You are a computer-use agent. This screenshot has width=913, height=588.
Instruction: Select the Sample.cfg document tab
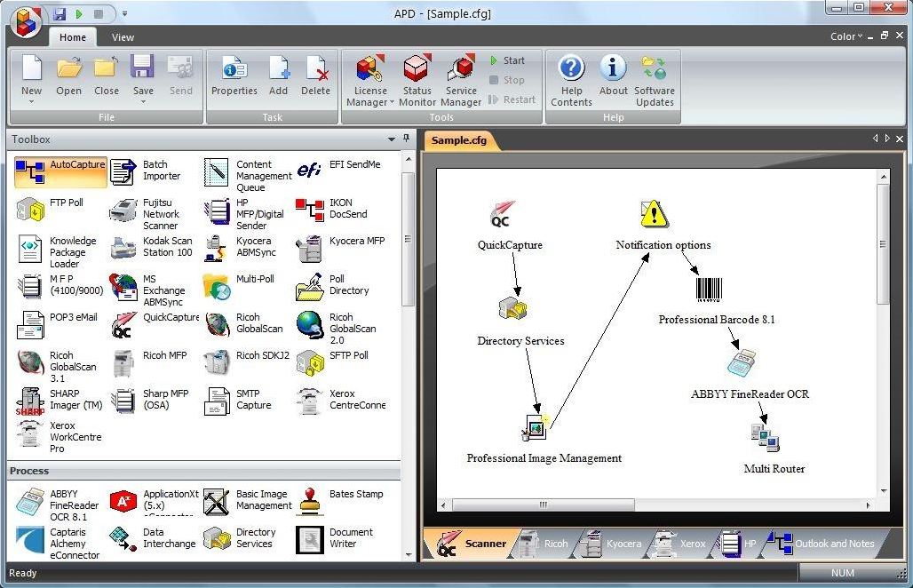(x=459, y=140)
